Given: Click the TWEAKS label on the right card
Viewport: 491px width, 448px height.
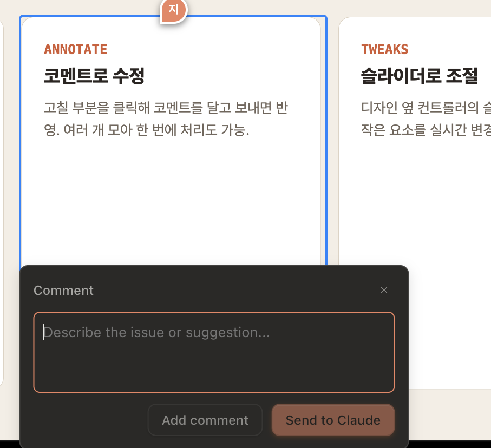Looking at the screenshot, I should 384,49.
